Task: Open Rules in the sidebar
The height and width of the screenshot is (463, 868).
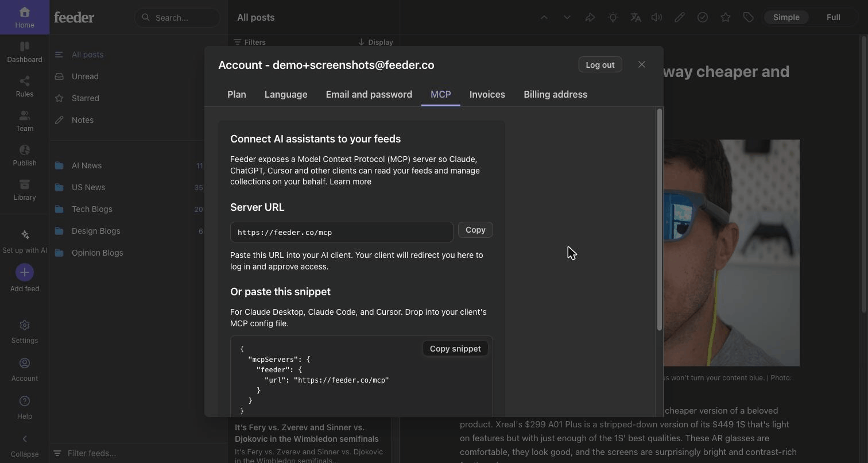Action: pyautogui.click(x=24, y=86)
